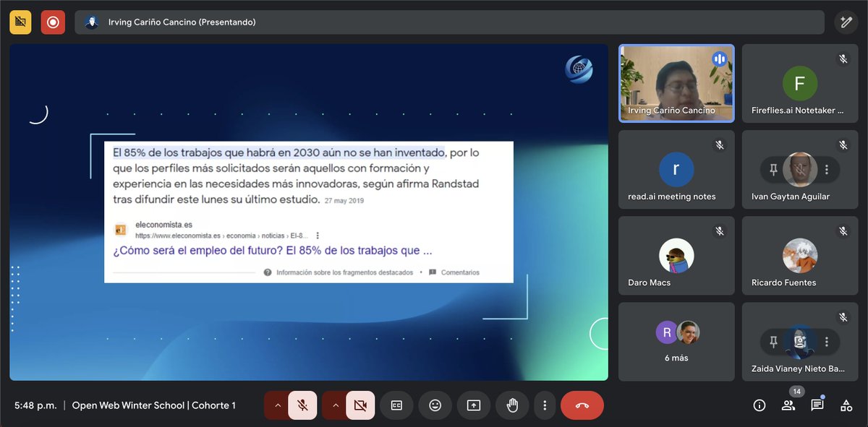Send an emoji reaction
The image size is (868, 427).
pyautogui.click(x=435, y=405)
